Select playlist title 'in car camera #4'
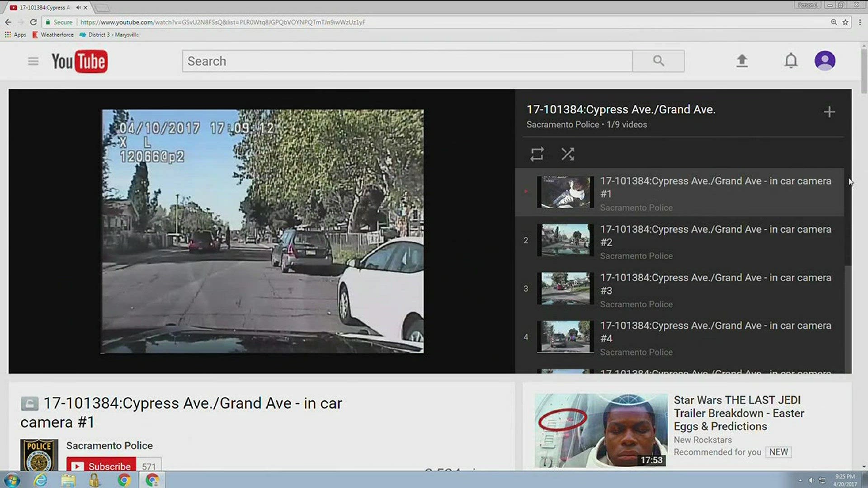 click(x=716, y=332)
